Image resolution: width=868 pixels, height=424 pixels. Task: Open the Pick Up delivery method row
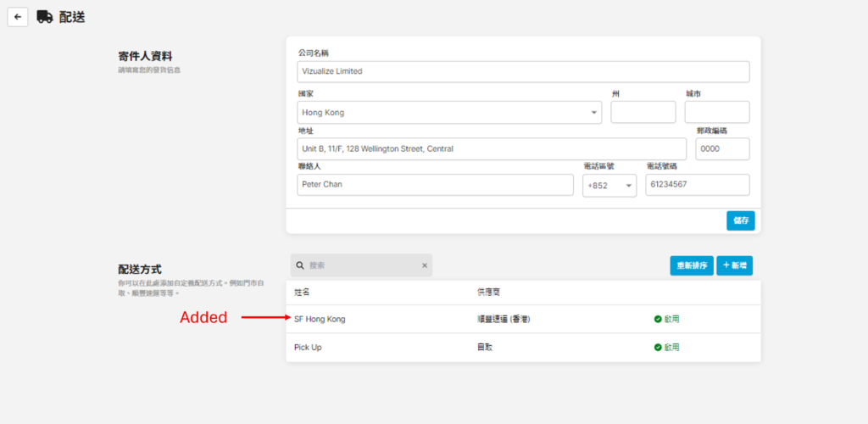tap(309, 347)
